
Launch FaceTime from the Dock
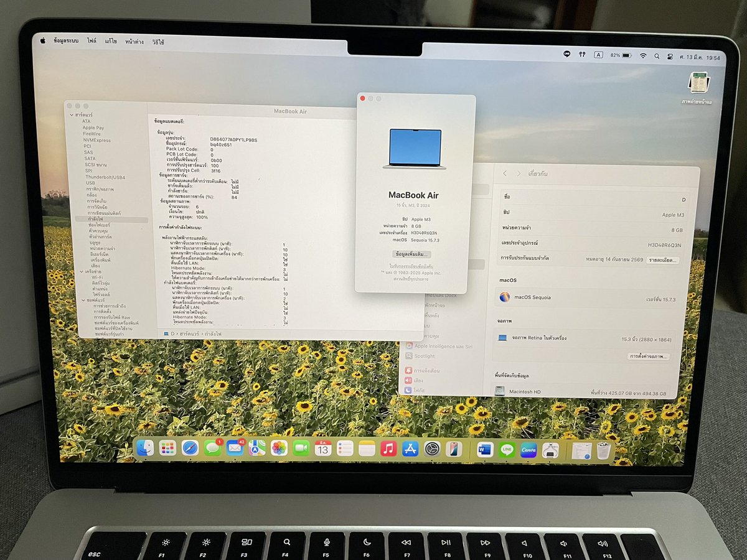pyautogui.click(x=301, y=448)
